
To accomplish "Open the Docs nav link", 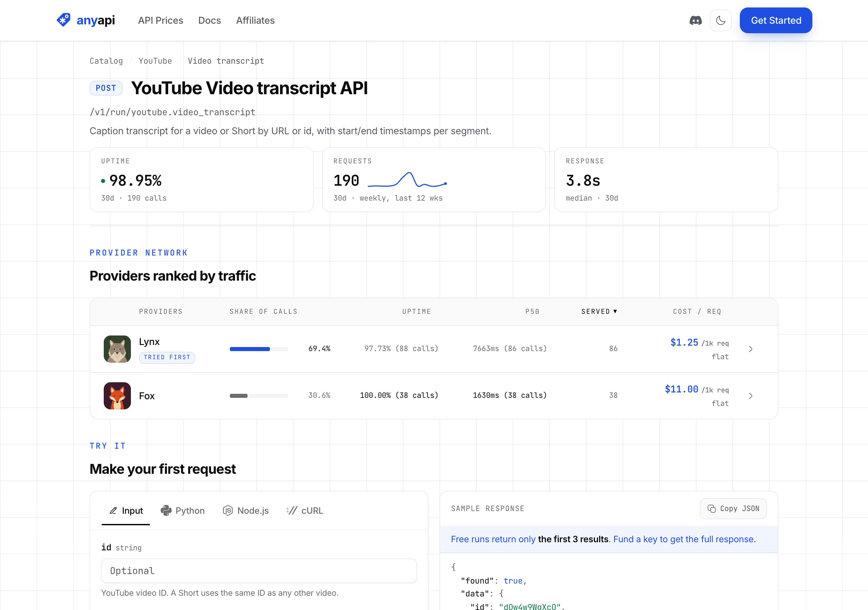I will (x=210, y=20).
